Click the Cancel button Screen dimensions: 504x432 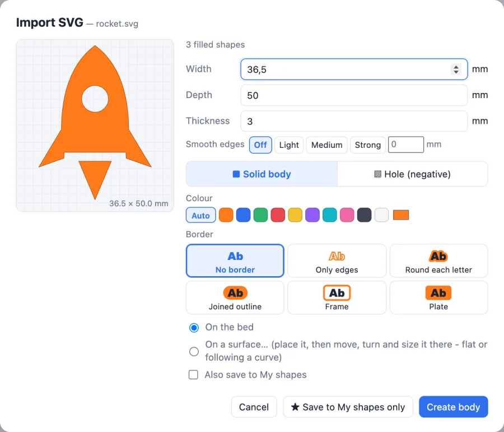point(254,407)
